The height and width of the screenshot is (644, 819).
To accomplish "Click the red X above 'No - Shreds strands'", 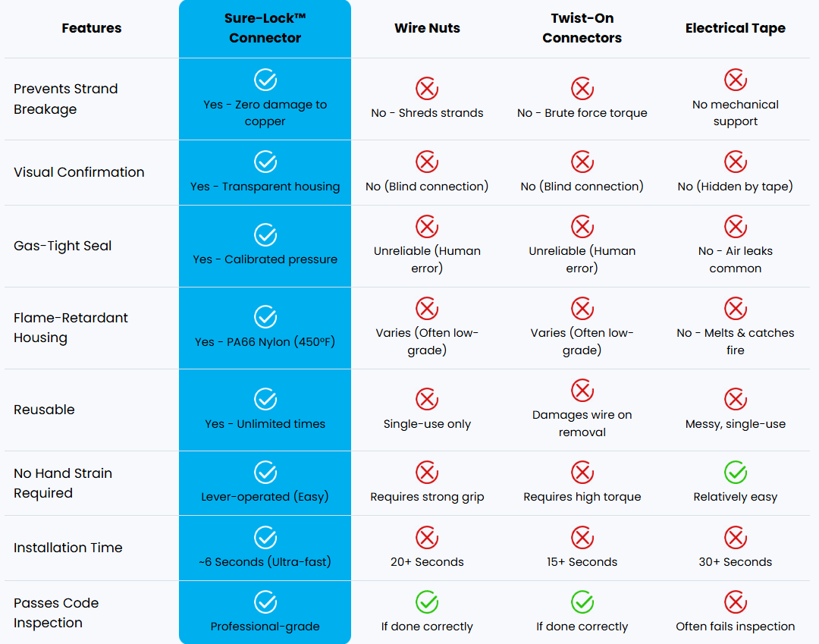I will (427, 88).
